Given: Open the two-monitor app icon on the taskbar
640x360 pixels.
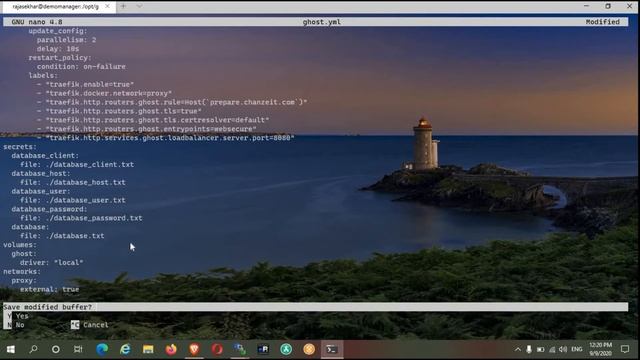Looking at the screenshot, I should coord(240,349).
